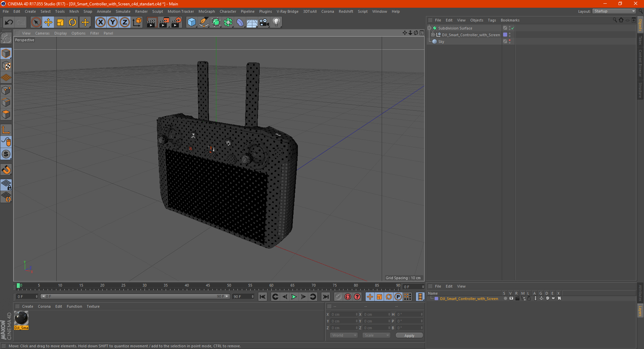This screenshot has height=349, width=644.
Task: Click Record Active Objects button
Action: pyautogui.click(x=338, y=297)
